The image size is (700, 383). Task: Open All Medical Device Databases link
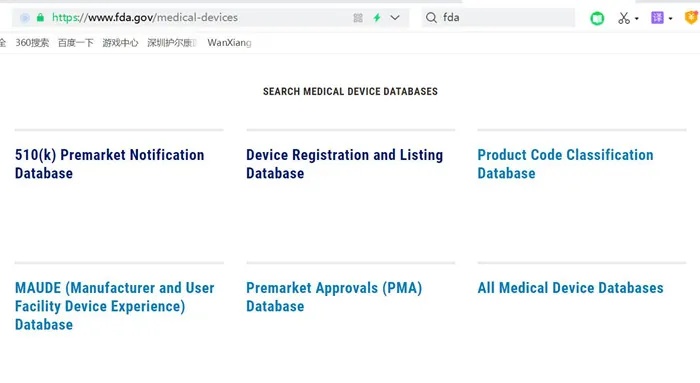coord(570,288)
